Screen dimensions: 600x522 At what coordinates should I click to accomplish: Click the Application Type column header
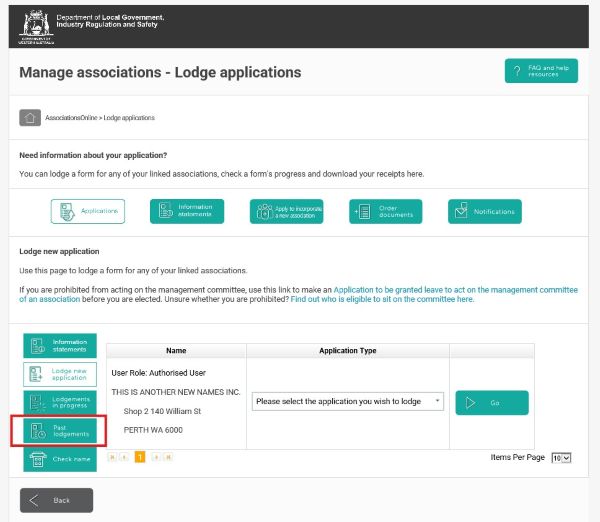347,351
